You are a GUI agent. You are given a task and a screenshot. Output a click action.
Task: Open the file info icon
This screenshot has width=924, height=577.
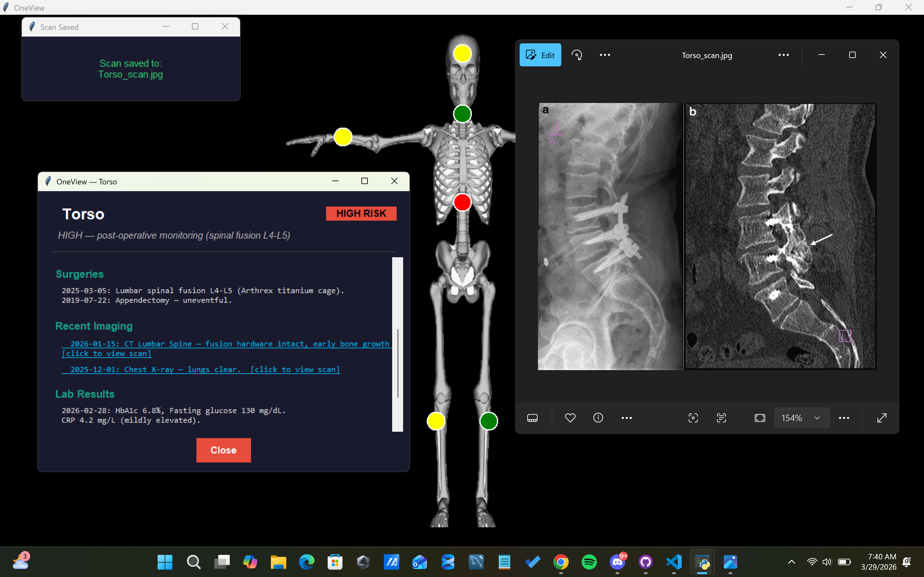point(598,418)
